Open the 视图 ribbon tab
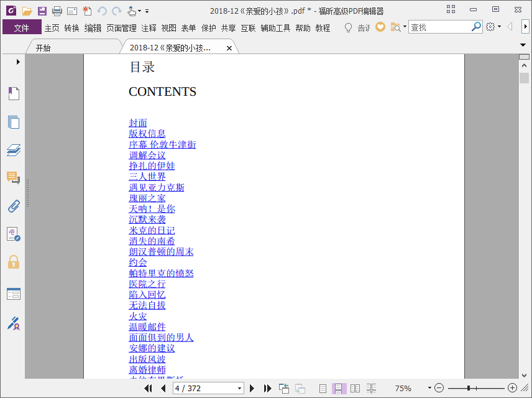 point(168,28)
